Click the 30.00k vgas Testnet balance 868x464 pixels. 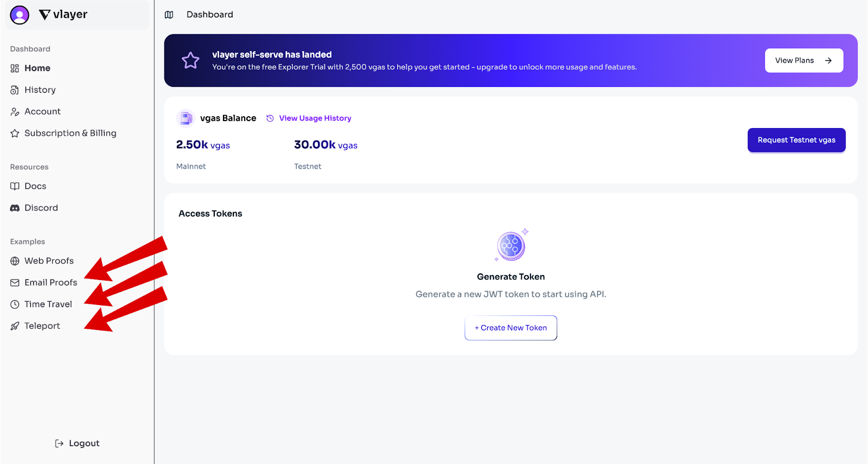325,145
